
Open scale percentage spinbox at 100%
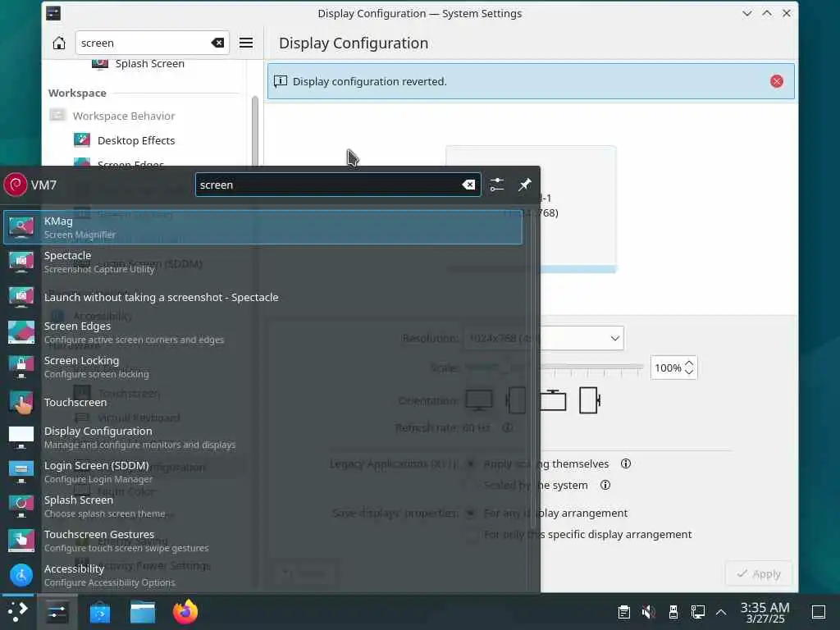[674, 368]
